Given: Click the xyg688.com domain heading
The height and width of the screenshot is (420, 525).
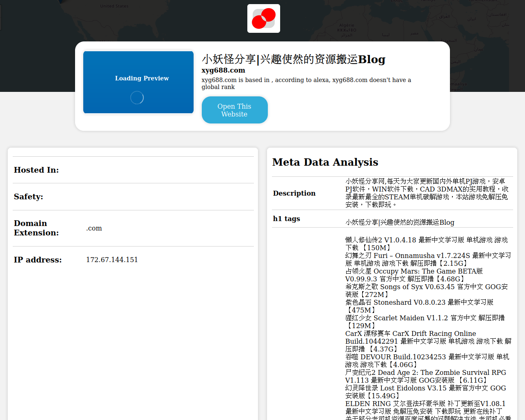Looking at the screenshot, I should pos(224,70).
